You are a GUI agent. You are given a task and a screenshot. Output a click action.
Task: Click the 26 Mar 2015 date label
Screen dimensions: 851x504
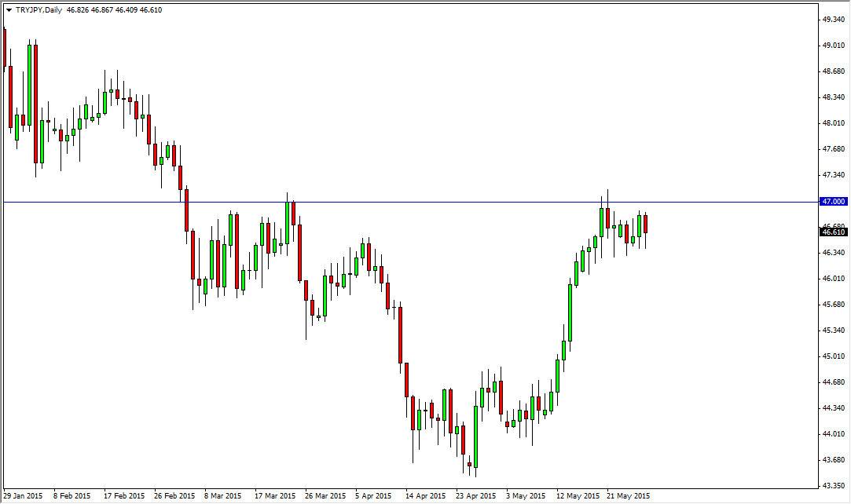tap(325, 496)
